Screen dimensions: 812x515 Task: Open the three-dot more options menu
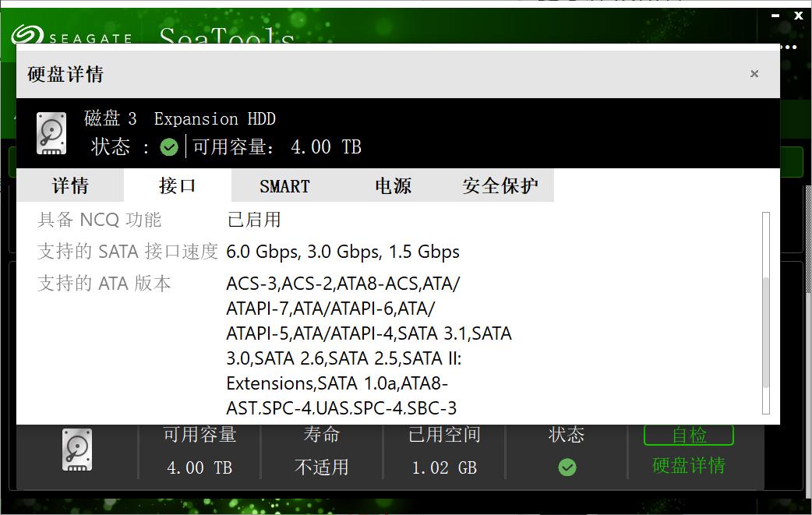789,47
